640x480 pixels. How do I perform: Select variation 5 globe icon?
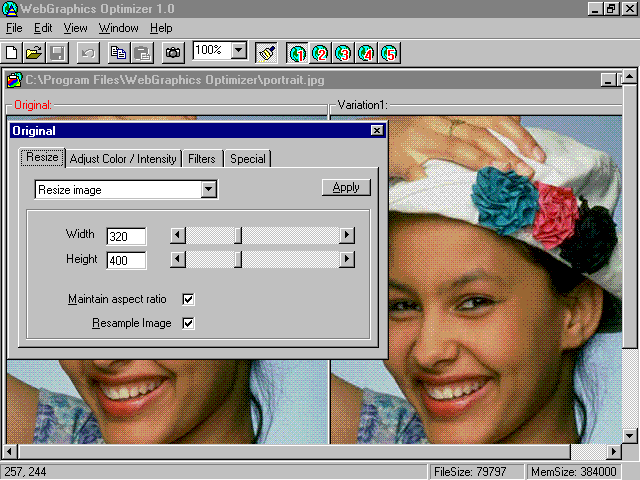(389, 51)
